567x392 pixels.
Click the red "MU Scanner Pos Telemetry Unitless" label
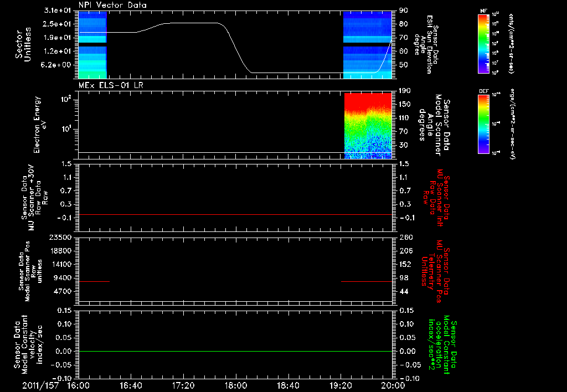[x=436, y=271]
